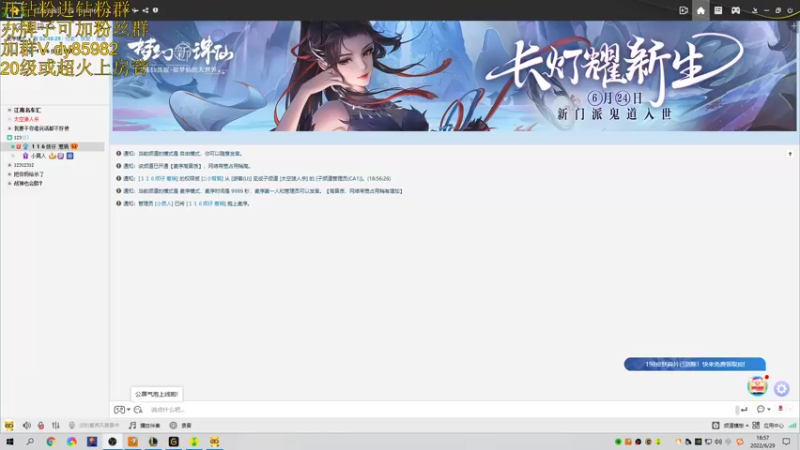Image resolution: width=800 pixels, height=450 pixels.
Task: Open the list panel icon in title bar
Action: 718,10
